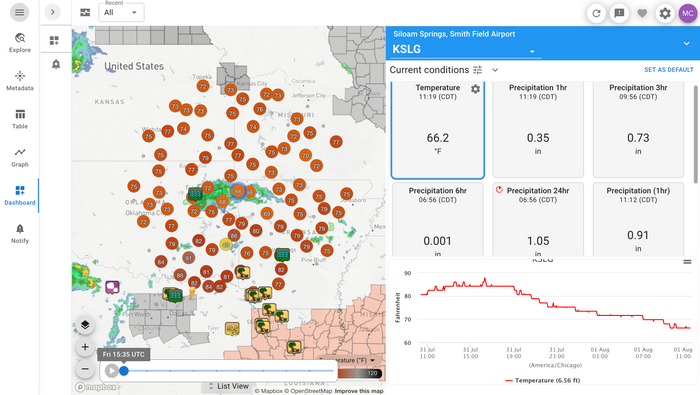Open the Metadata section
Image resolution: width=700 pixels, height=395 pixels.
pos(20,81)
